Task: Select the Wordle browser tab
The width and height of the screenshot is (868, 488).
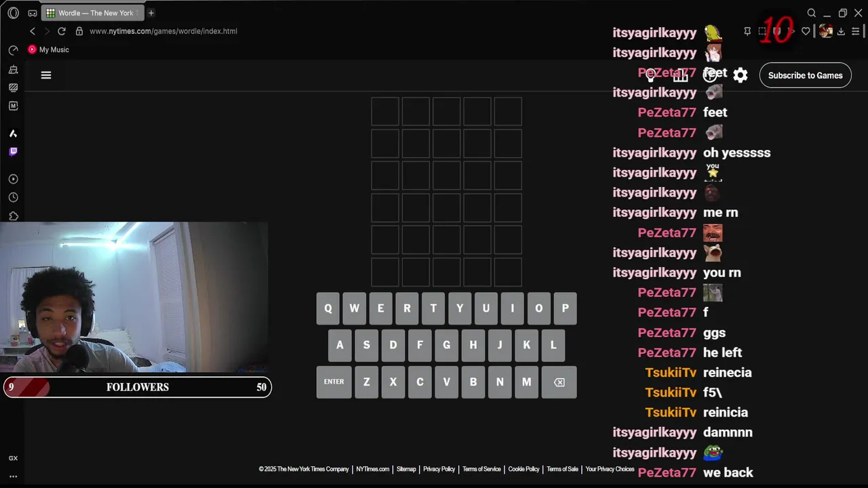Action: [x=92, y=13]
